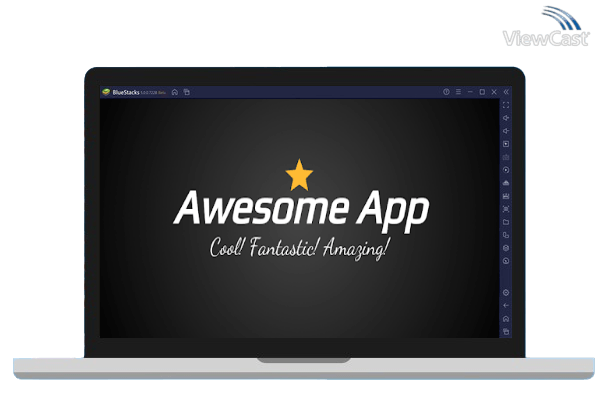This screenshot has width=602, height=414.
Task: Open the help icon in title bar
Action: [446, 92]
